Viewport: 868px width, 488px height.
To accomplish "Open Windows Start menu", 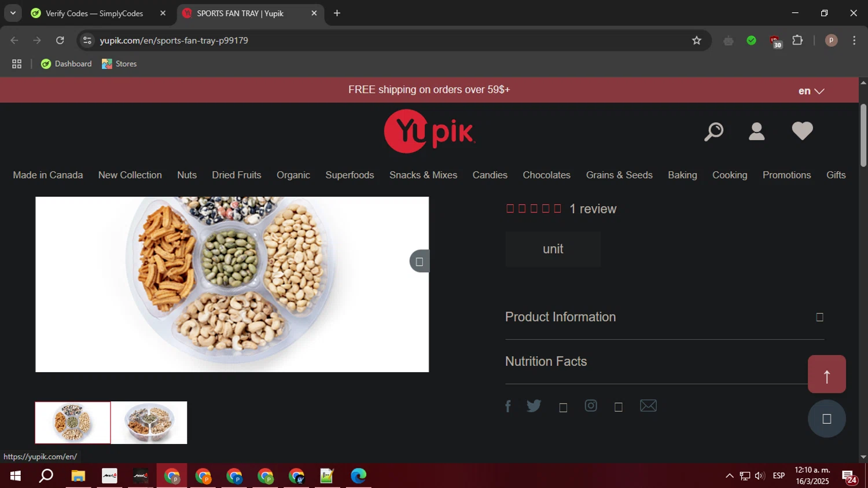I will click(x=16, y=476).
